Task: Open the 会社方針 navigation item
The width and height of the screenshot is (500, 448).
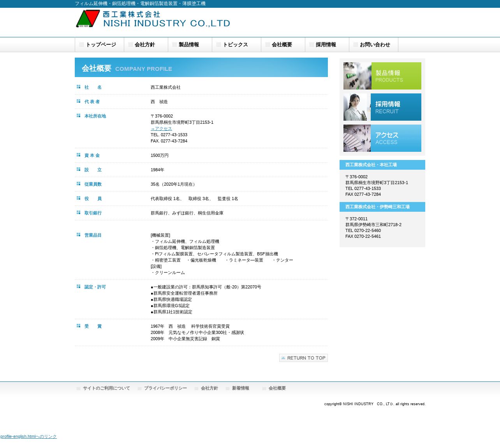Action: [146, 45]
